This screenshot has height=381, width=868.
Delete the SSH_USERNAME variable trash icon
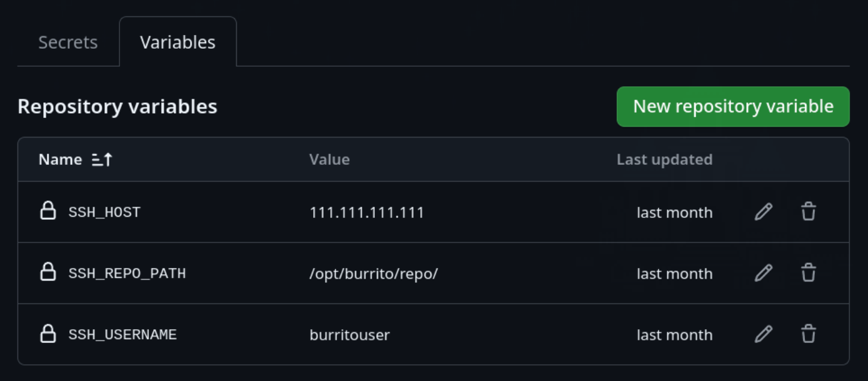(809, 334)
